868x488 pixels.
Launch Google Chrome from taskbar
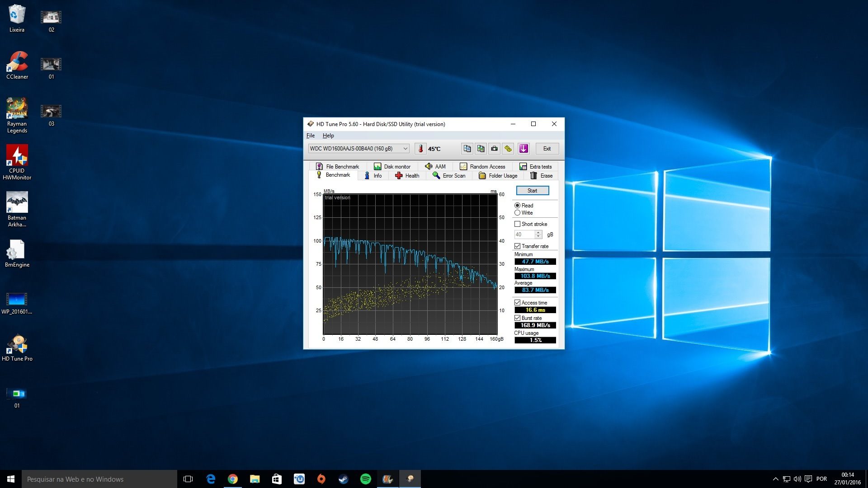click(x=233, y=479)
